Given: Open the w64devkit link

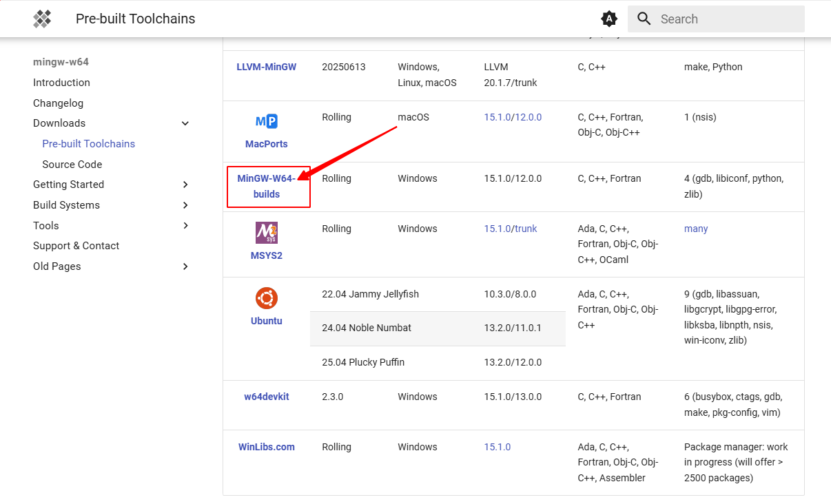Looking at the screenshot, I should click(266, 397).
